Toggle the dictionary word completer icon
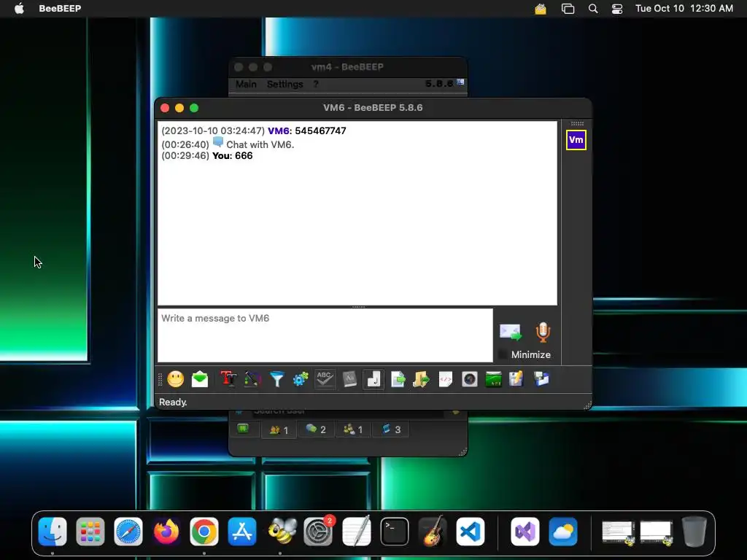 [349, 379]
